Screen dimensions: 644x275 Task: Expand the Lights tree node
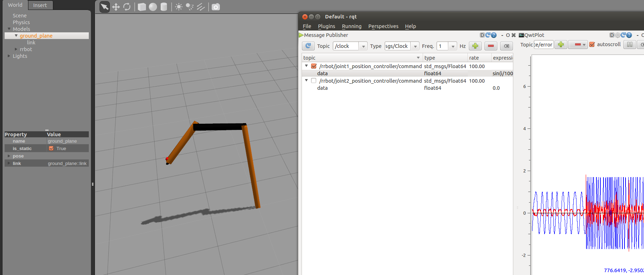point(9,56)
